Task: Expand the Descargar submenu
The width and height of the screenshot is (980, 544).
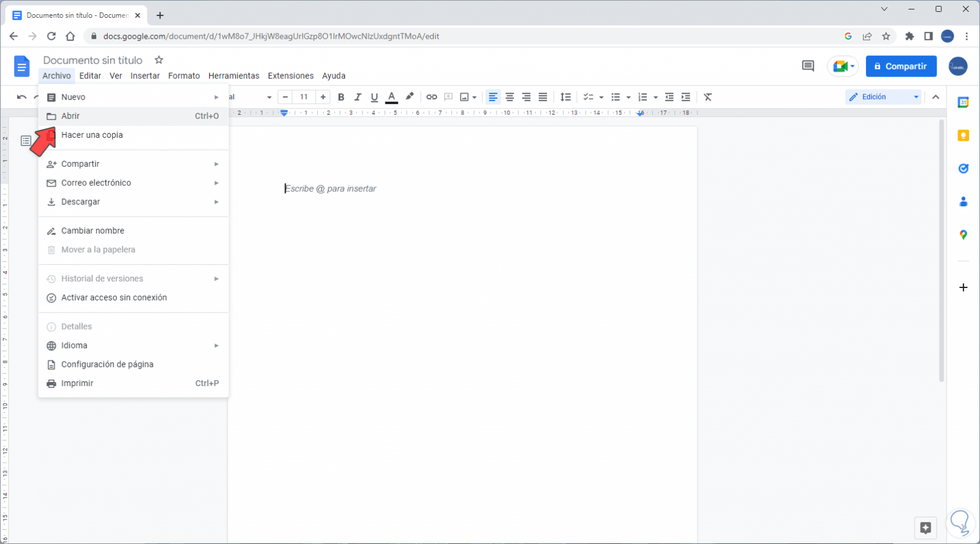Action: click(x=134, y=202)
